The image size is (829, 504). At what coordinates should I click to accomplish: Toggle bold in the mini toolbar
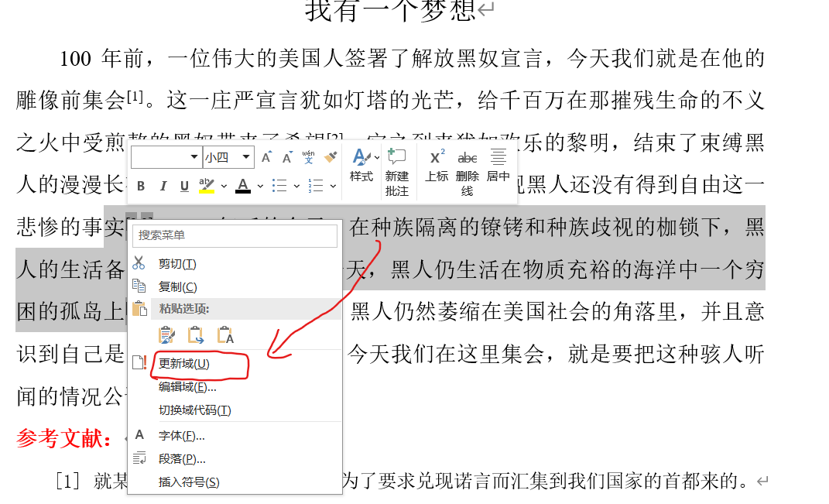pos(141,186)
